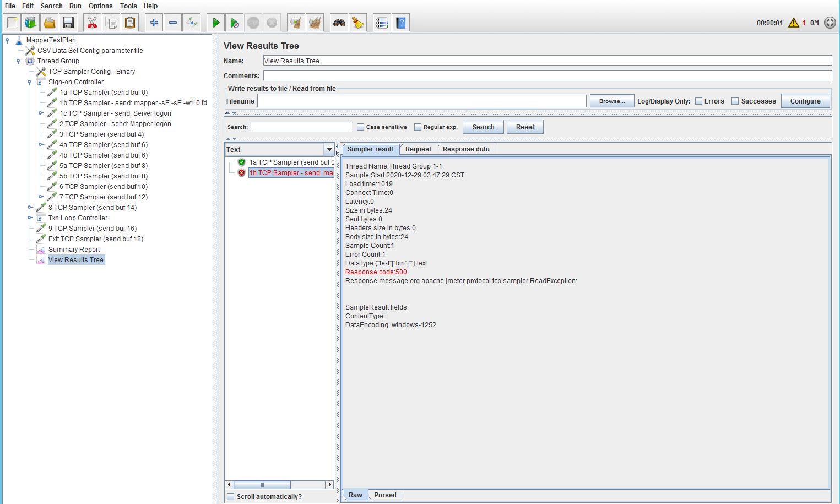Click the Browse button for results file

click(611, 101)
